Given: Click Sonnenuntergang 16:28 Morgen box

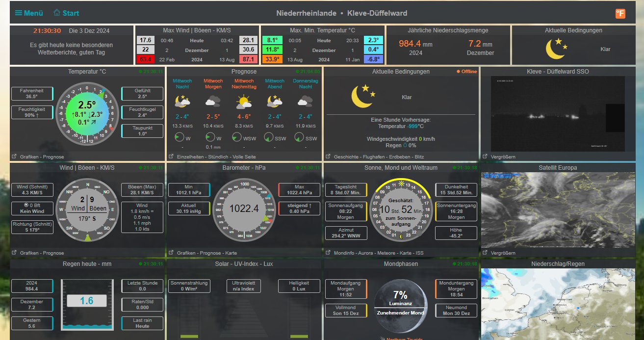Looking at the screenshot, I should coord(456,211).
